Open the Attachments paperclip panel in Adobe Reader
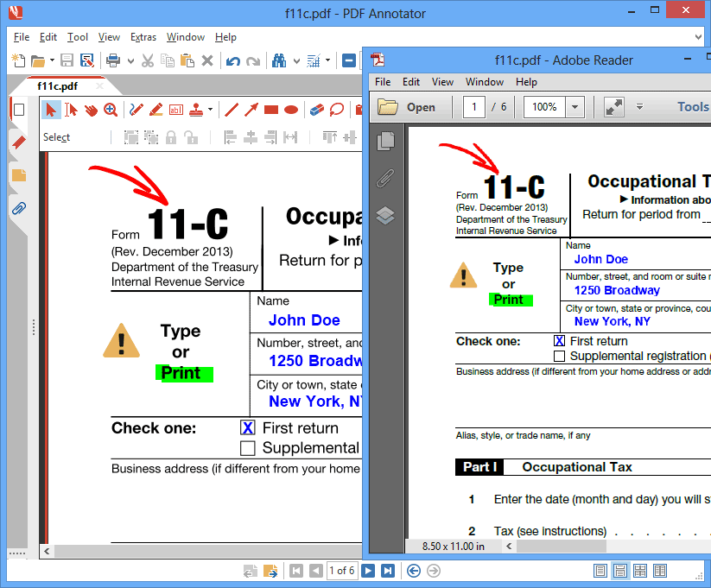The width and height of the screenshot is (711, 588). 385,177
